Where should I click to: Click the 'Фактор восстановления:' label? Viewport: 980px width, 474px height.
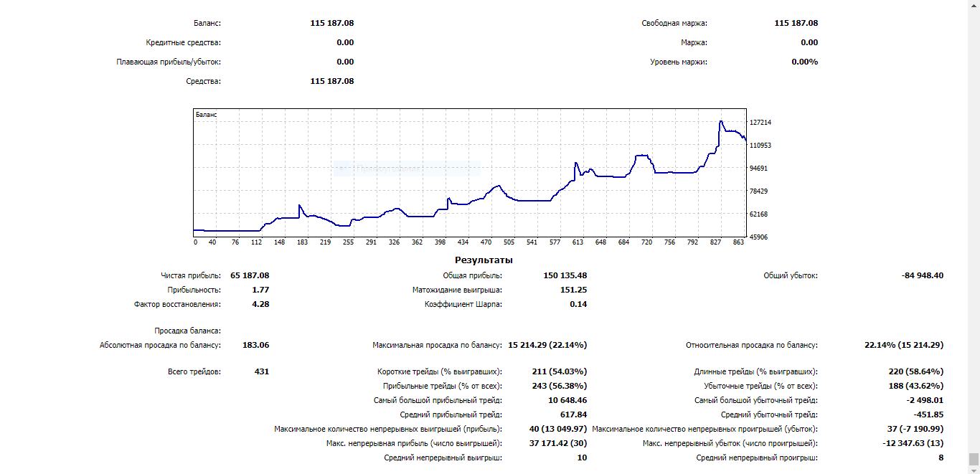[177, 304]
